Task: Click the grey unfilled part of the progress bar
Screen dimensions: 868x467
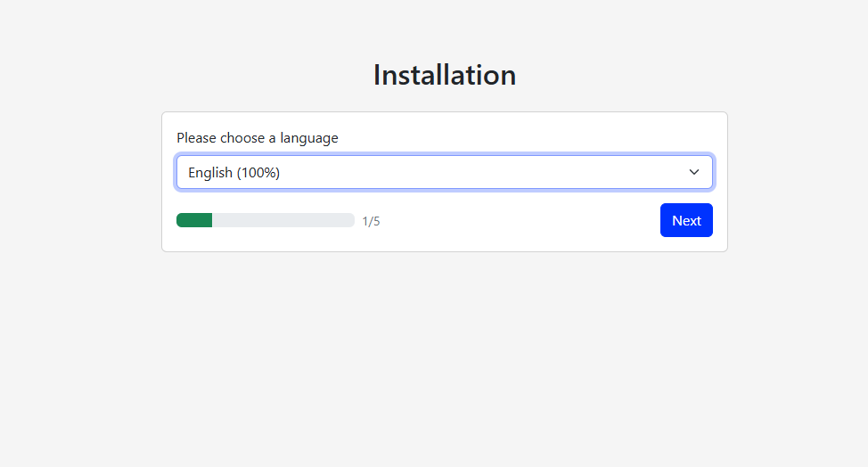Action: [283, 220]
